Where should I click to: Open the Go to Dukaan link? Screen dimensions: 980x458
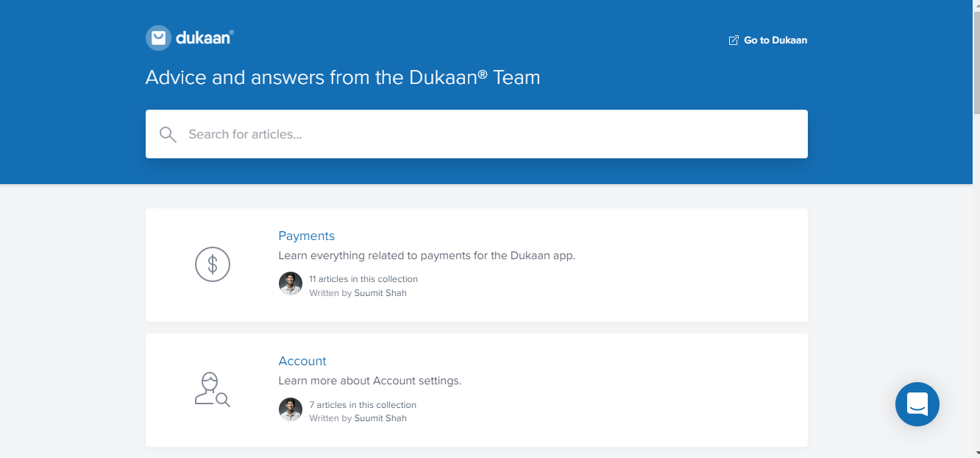pos(775,40)
